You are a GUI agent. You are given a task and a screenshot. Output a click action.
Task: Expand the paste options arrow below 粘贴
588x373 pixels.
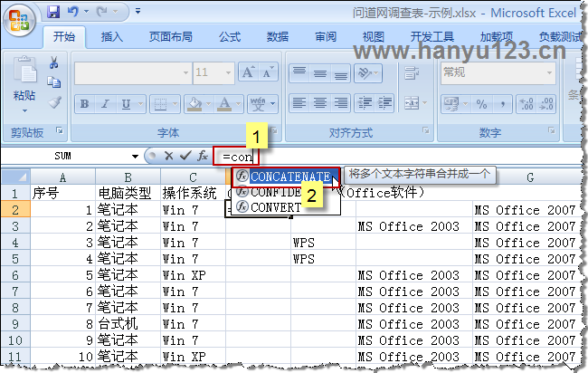tap(24, 110)
